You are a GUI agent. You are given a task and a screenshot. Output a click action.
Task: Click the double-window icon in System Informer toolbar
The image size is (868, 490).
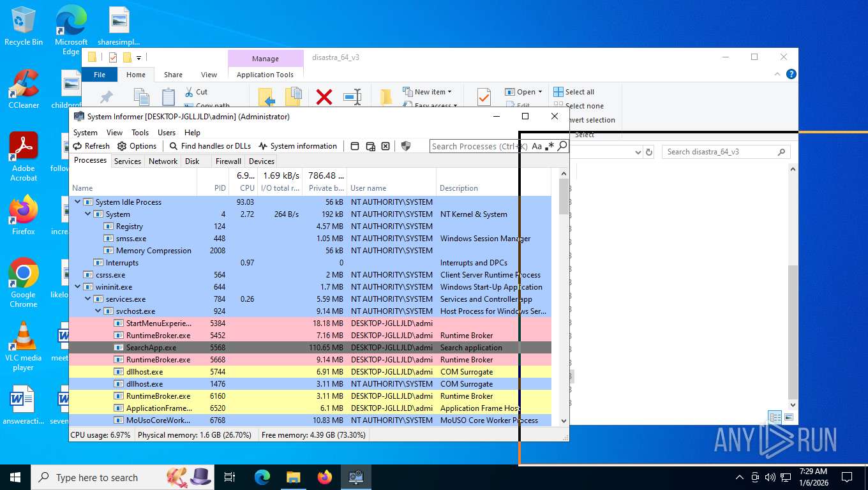(x=370, y=146)
